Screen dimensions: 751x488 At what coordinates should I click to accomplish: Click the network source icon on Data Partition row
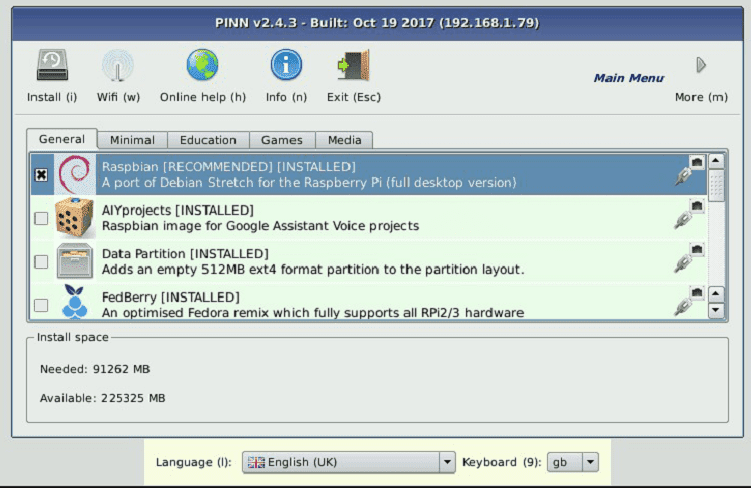(689, 258)
